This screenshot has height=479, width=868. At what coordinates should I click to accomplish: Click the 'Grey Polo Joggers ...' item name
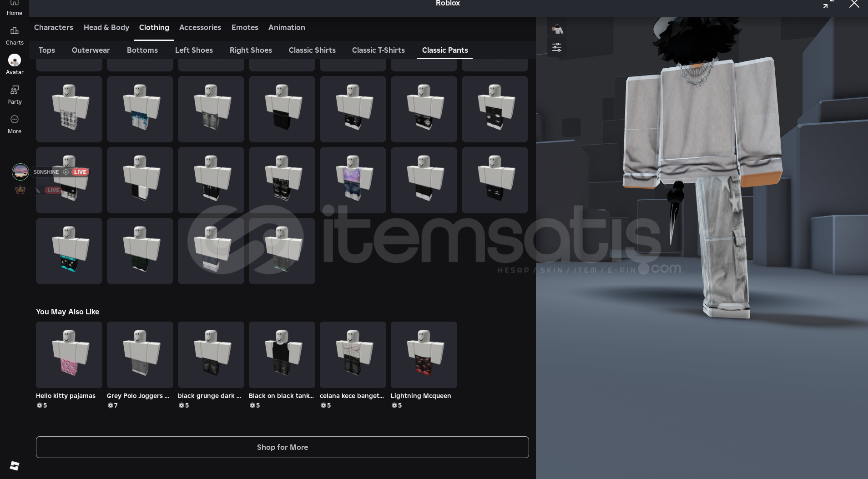click(x=138, y=396)
